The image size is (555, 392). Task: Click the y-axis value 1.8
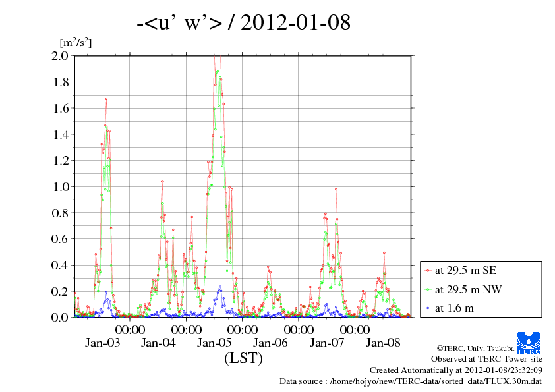(x=61, y=82)
